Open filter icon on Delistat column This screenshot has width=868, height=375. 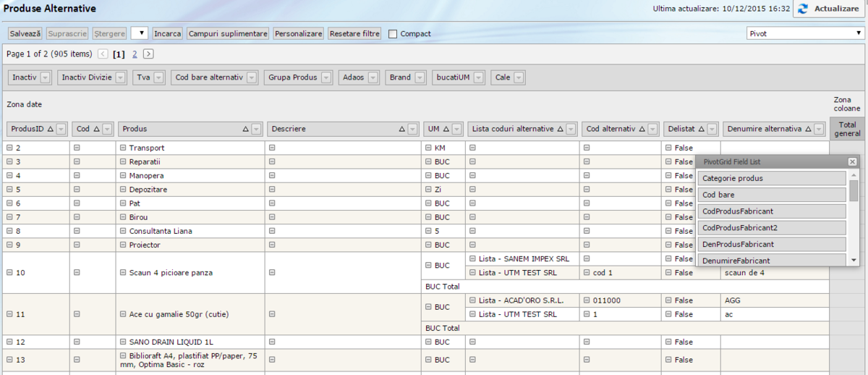(710, 129)
